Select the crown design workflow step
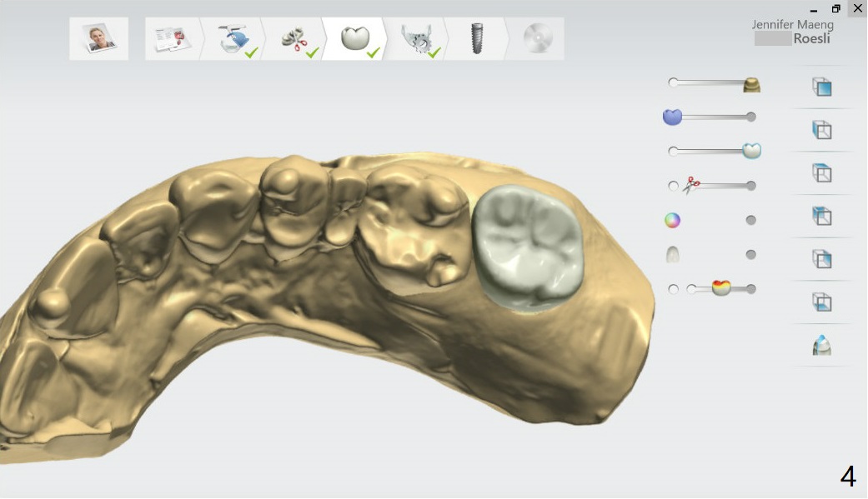 355,38
